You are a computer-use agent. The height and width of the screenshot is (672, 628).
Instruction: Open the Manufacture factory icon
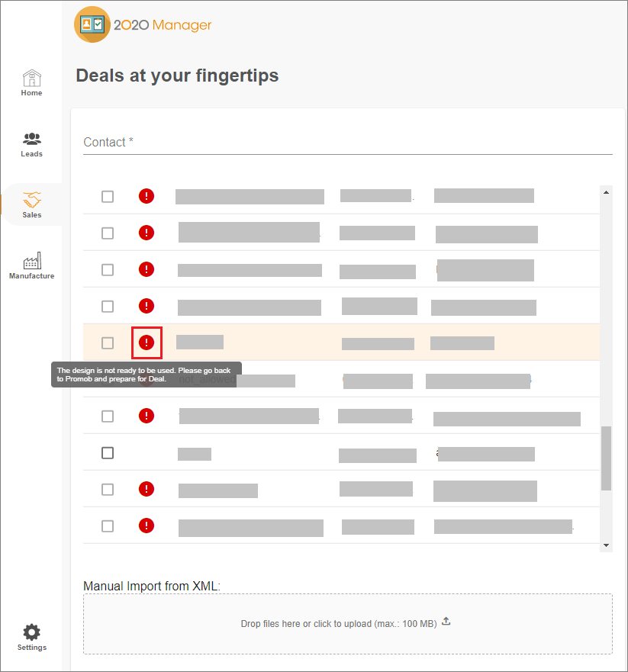coord(32,261)
